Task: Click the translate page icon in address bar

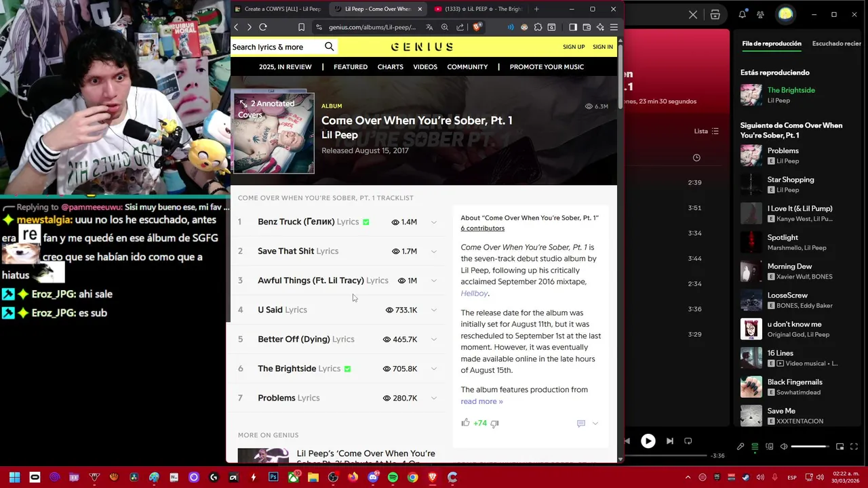Action: tap(429, 27)
